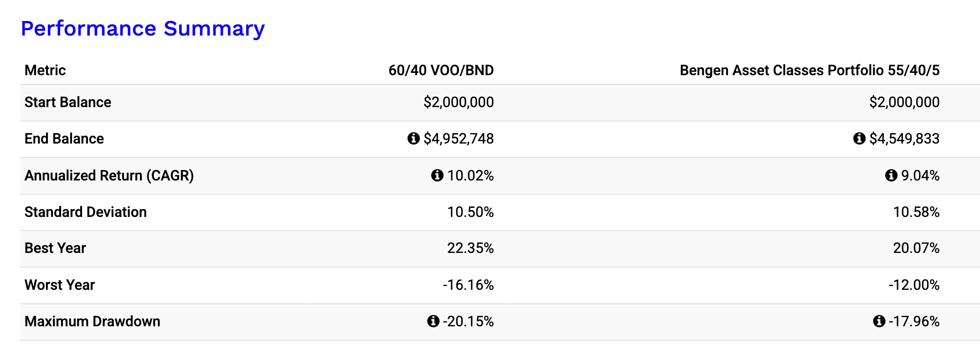980x350 pixels.
Task: Select the Start Balance row label
Action: [68, 102]
